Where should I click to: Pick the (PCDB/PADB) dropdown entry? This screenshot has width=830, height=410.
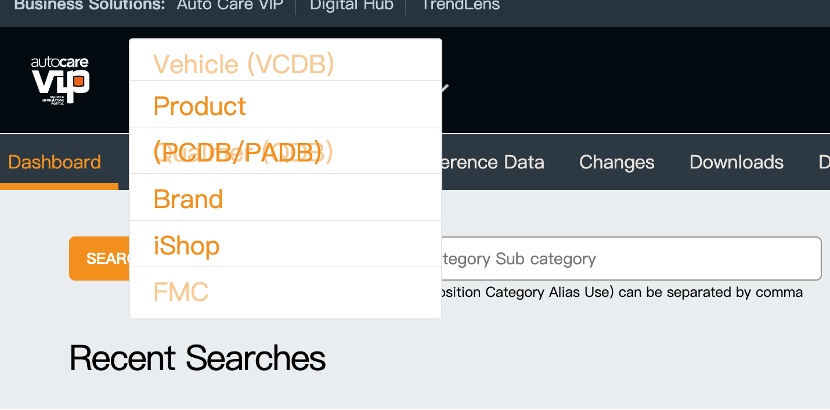tap(238, 152)
